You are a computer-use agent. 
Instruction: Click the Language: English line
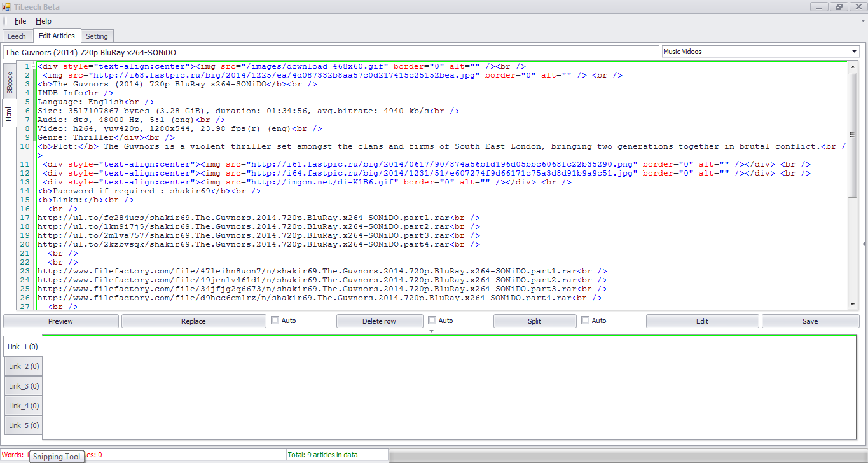95,102
